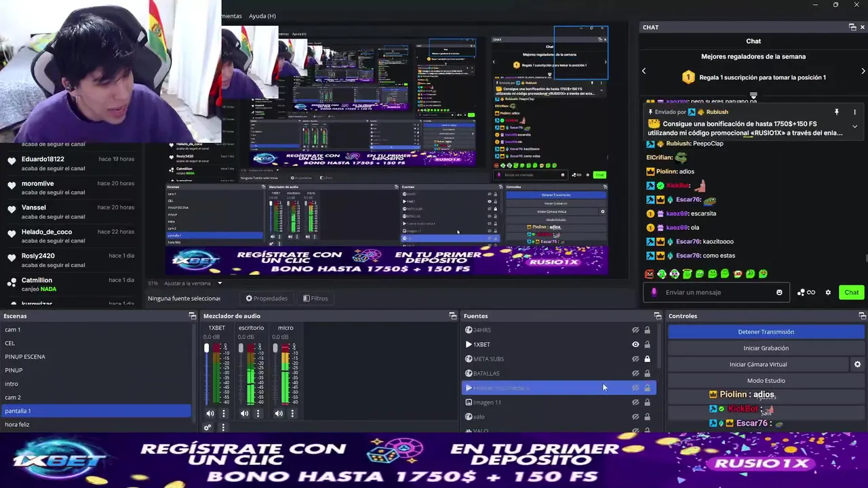Show the 24HRS source
This screenshot has height=488, width=868.
(635, 330)
